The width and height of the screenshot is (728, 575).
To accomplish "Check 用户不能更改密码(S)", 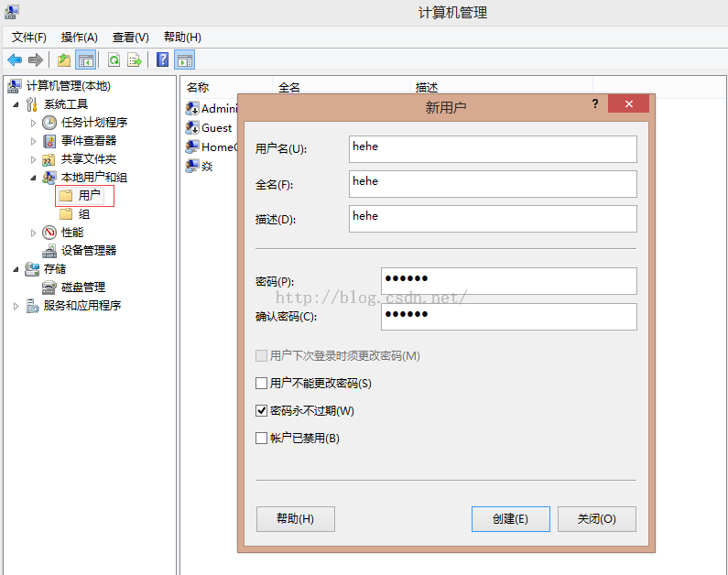I will click(261, 384).
